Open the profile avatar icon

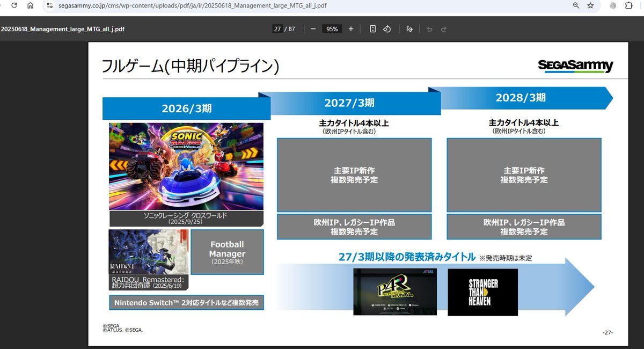click(613, 5)
